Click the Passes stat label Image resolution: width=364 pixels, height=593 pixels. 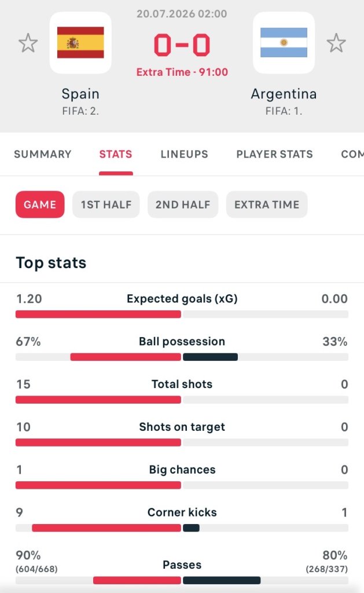(x=182, y=565)
